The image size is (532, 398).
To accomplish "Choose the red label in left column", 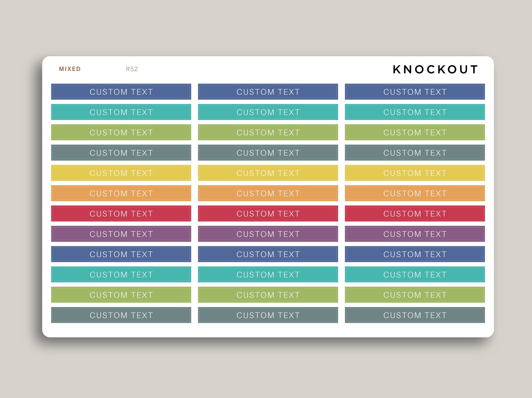I will [121, 214].
